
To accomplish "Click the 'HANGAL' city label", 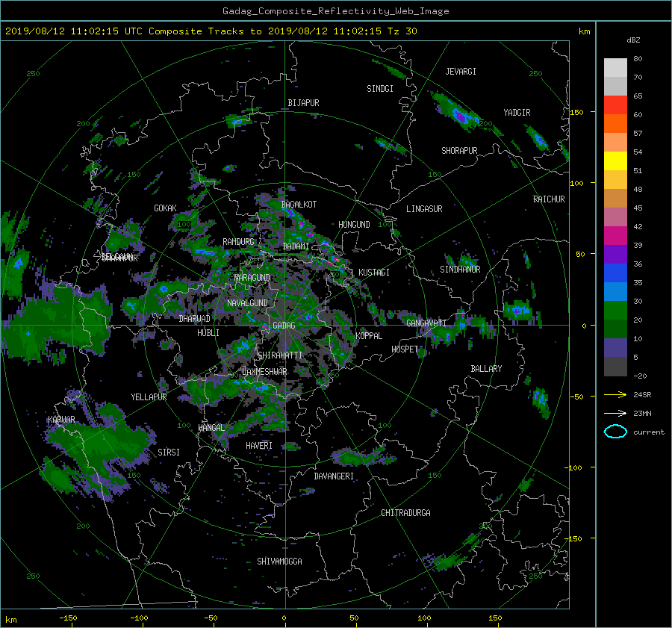I will 211,428.
